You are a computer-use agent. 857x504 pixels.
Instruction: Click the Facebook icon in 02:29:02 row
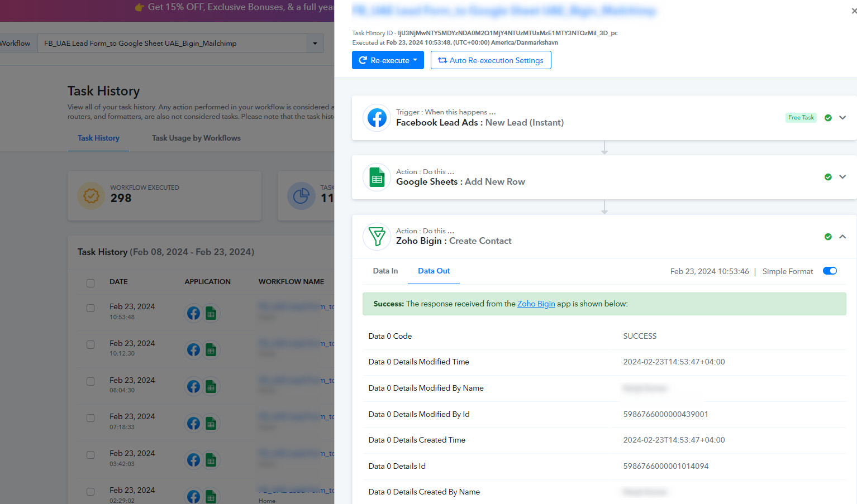tap(193, 496)
